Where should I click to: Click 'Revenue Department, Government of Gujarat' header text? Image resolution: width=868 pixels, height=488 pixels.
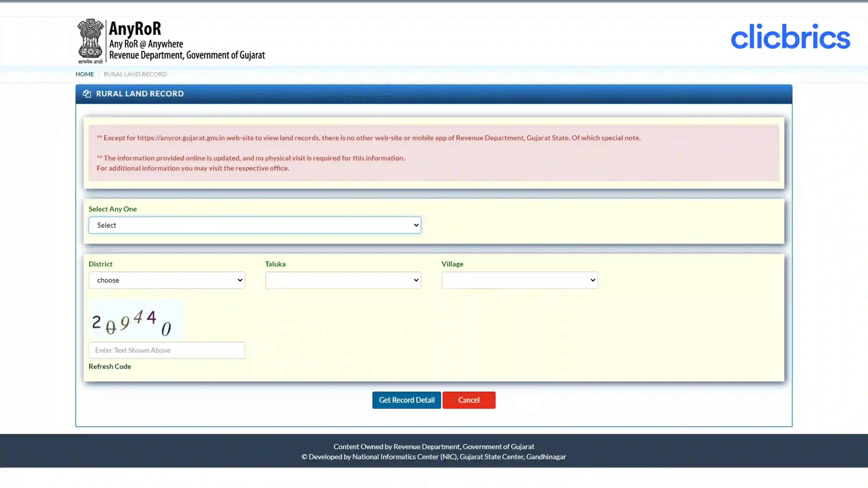coord(187,55)
